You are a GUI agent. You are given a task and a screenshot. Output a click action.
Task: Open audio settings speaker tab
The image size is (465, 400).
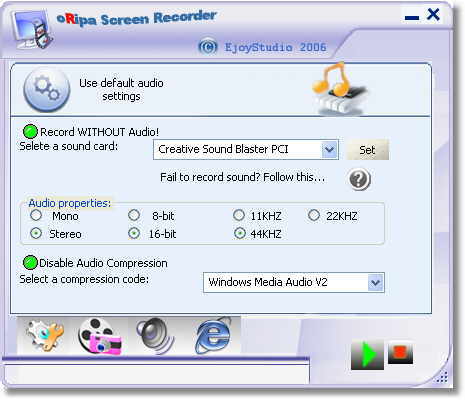point(155,335)
